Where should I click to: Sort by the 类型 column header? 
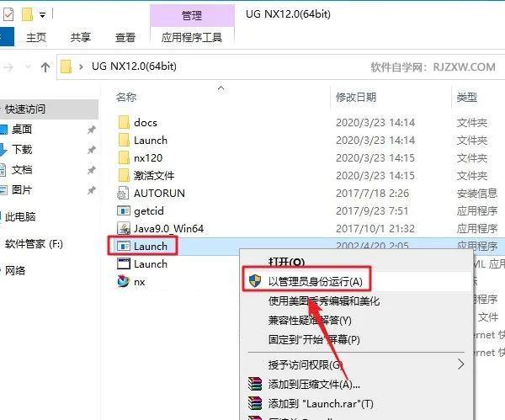pos(466,97)
